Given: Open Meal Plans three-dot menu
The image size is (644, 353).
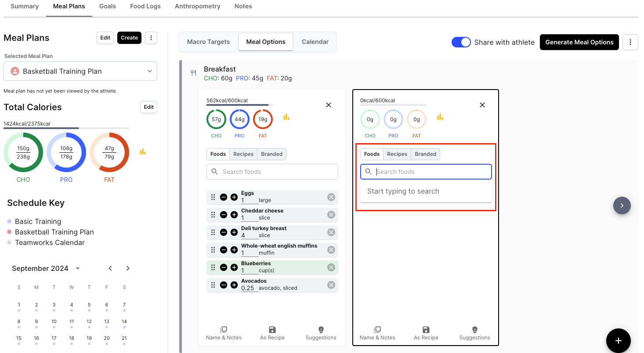Looking at the screenshot, I should point(151,38).
